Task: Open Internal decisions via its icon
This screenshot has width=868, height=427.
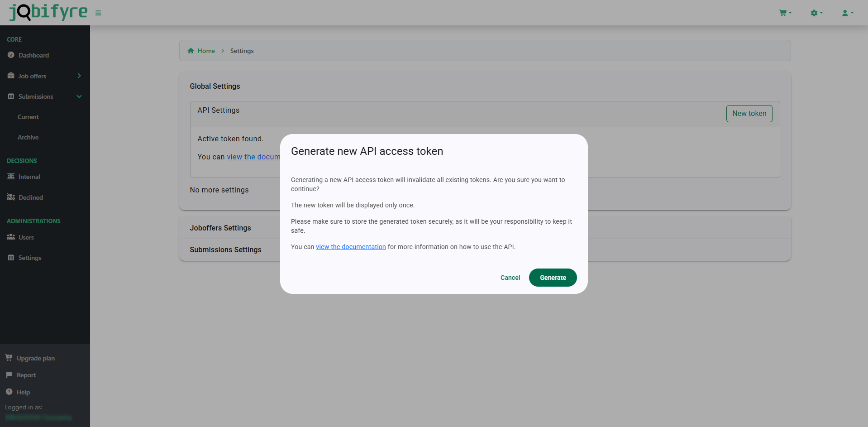Action: click(x=11, y=177)
